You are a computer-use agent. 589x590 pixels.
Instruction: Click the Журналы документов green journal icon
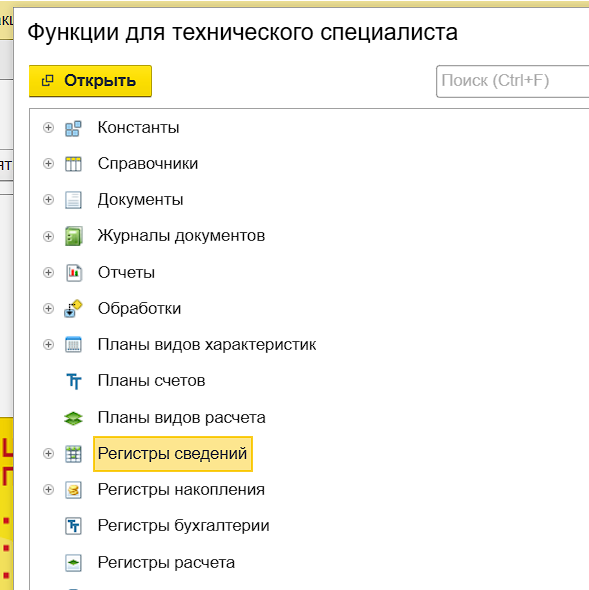73,236
